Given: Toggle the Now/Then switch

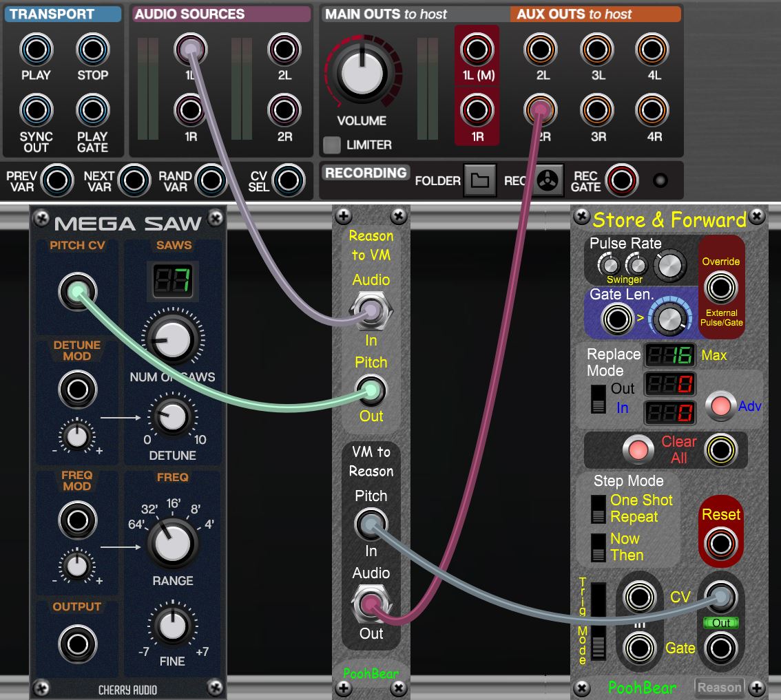Looking at the screenshot, I should (598, 547).
